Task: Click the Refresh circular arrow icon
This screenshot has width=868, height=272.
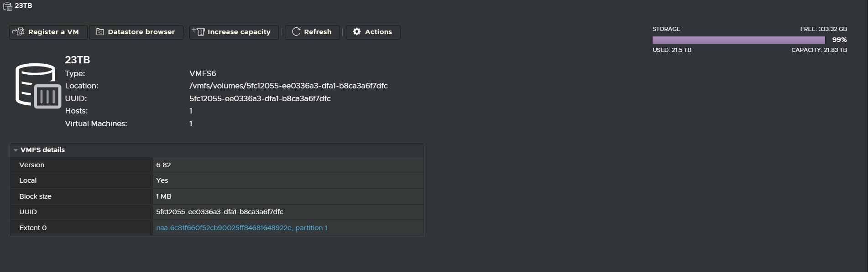Action: pos(296,32)
